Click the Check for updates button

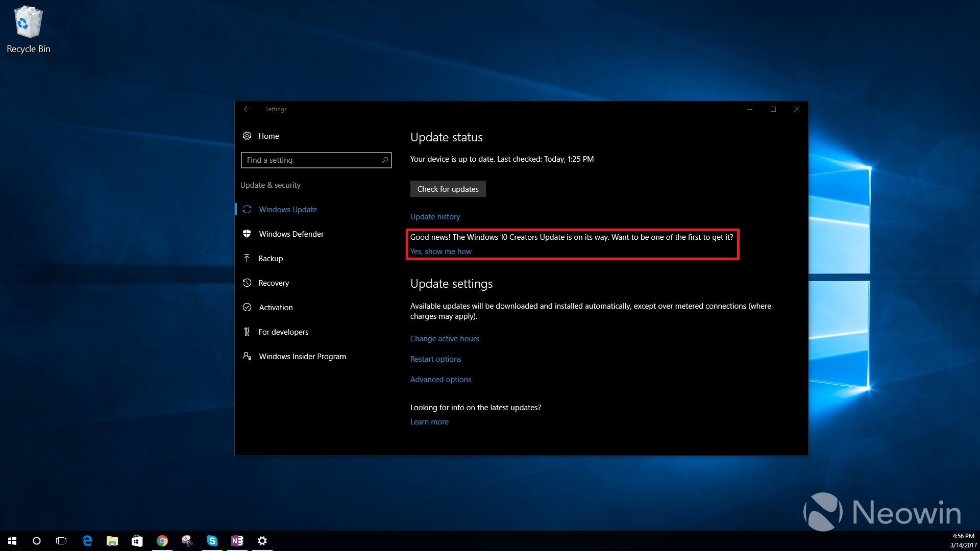point(448,189)
